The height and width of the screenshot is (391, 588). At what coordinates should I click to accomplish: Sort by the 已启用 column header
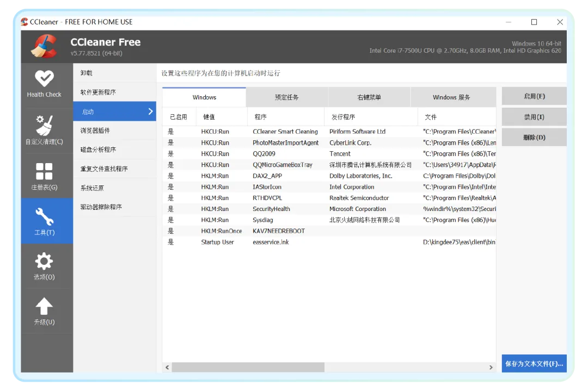pos(179,117)
